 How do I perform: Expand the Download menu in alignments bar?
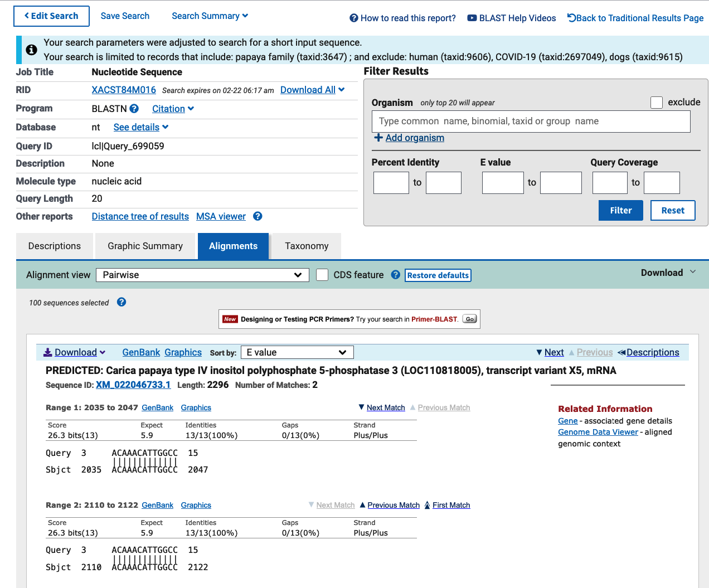click(x=668, y=273)
